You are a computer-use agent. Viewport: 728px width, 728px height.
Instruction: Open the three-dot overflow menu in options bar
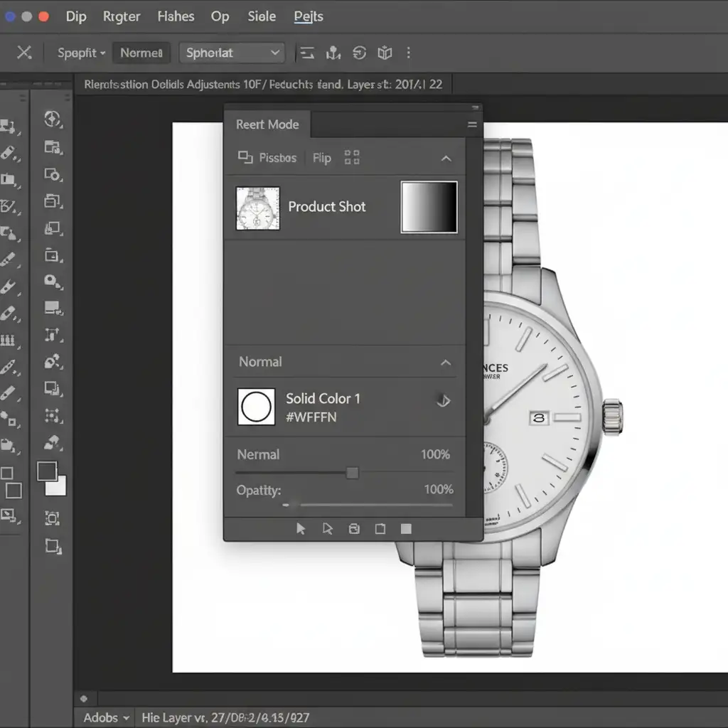(x=408, y=53)
